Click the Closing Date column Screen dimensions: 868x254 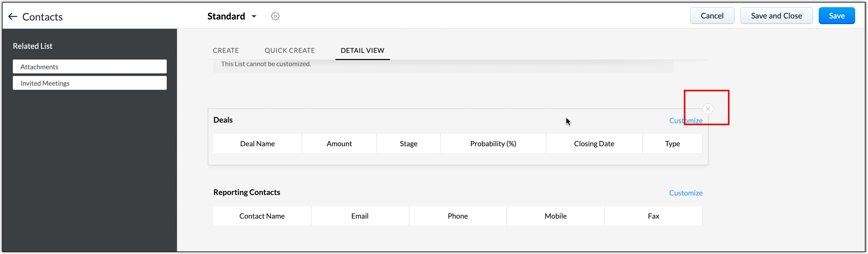click(594, 144)
